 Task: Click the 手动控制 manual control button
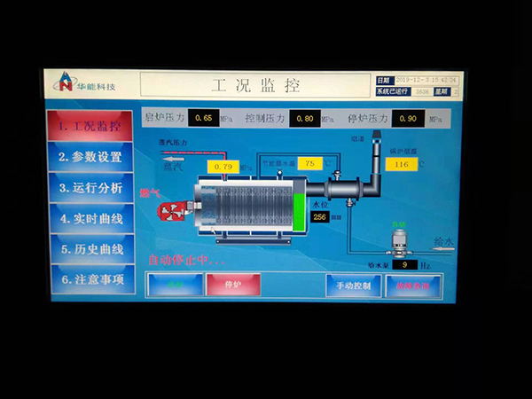(x=354, y=286)
